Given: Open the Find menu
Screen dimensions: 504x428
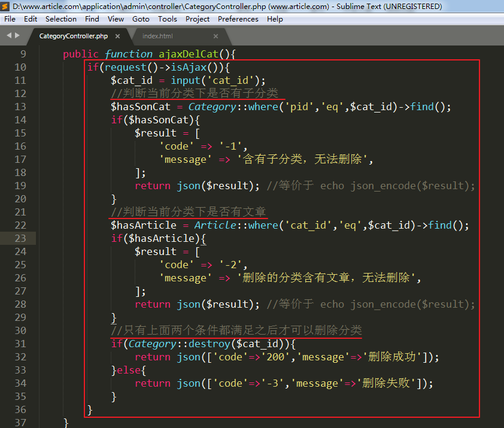Looking at the screenshot, I should (x=92, y=19).
